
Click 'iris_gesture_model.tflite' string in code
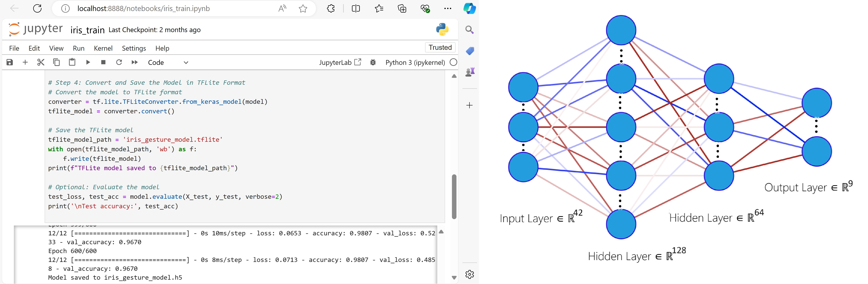172,140
